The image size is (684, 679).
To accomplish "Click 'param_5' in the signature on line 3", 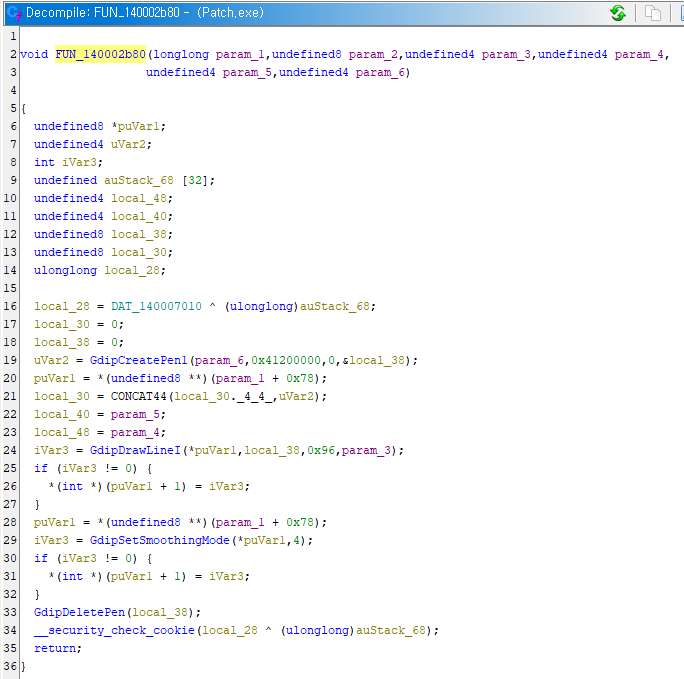I will click(x=247, y=72).
